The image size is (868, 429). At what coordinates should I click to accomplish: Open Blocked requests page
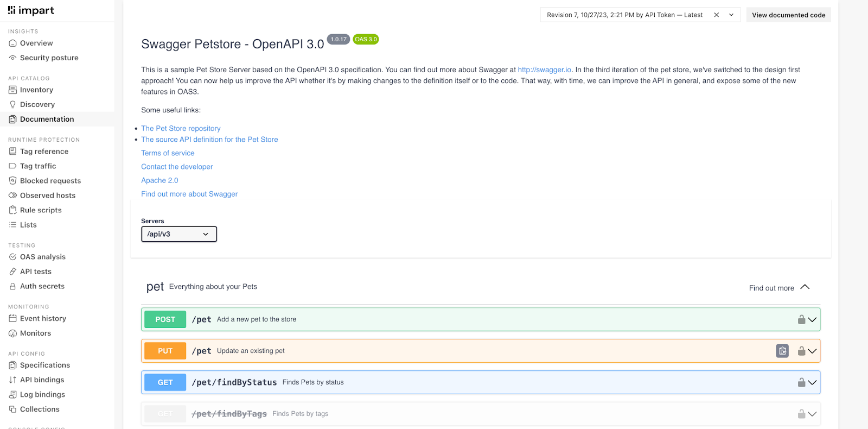(x=50, y=181)
